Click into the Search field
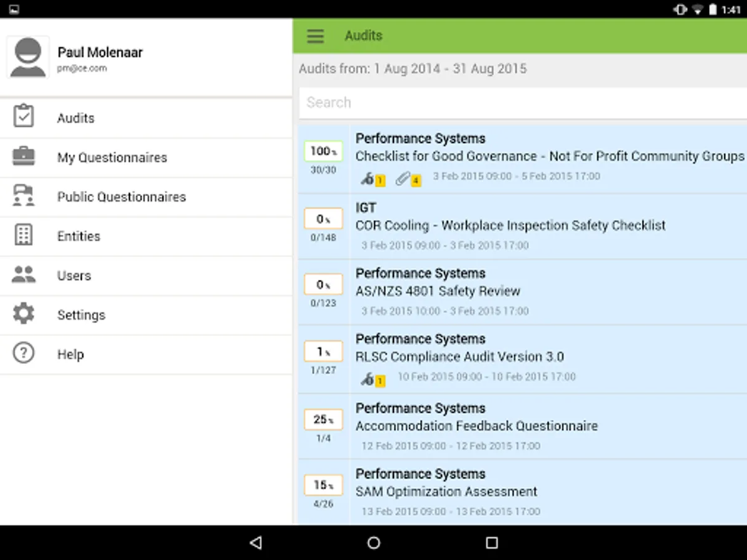747x560 pixels. coord(522,103)
